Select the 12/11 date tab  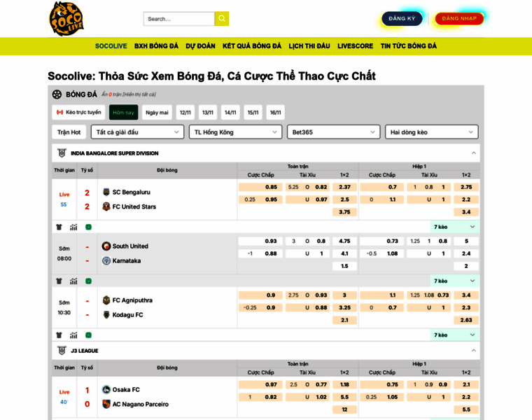pos(185,112)
